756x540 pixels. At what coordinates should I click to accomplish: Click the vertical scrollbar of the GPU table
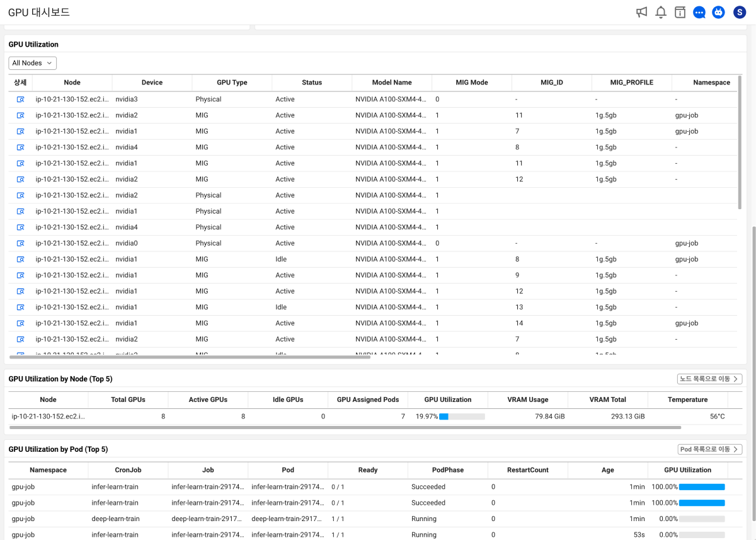[740, 142]
